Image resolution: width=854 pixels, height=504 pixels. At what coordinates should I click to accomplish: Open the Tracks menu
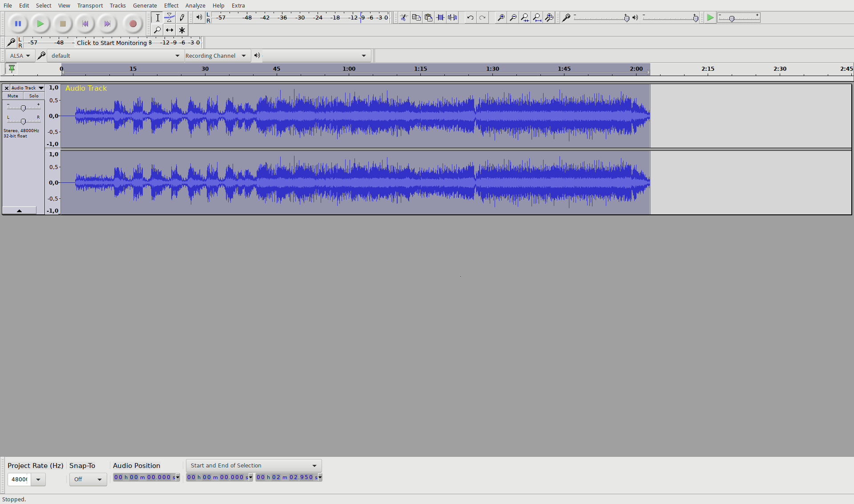click(117, 5)
